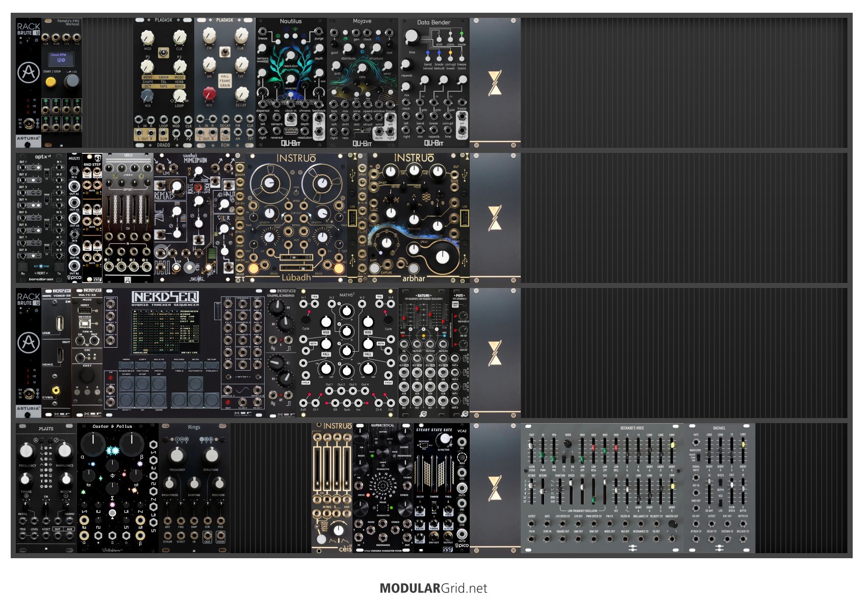The height and width of the screenshot is (599, 868).
Task: Click Arturia logo on RackBrute beside Pamela's Workout
Action: point(29,73)
